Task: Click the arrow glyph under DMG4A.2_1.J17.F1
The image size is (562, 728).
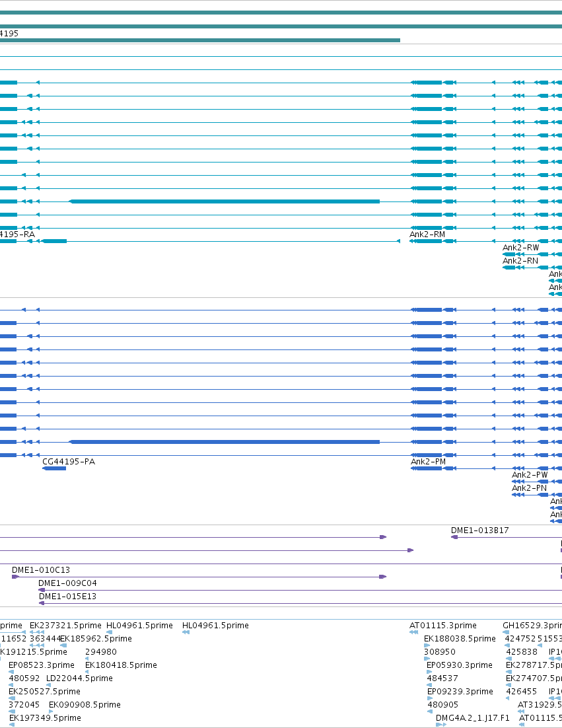Action: 441,724
